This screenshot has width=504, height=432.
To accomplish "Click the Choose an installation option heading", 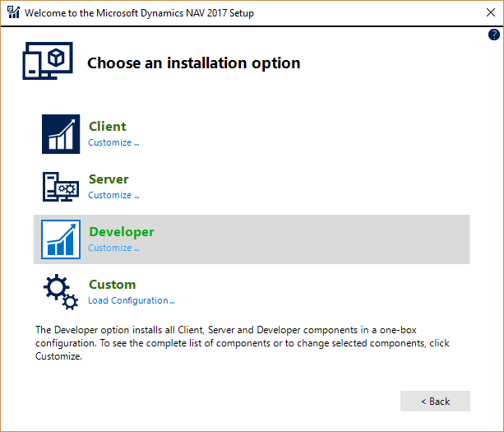I will [193, 63].
